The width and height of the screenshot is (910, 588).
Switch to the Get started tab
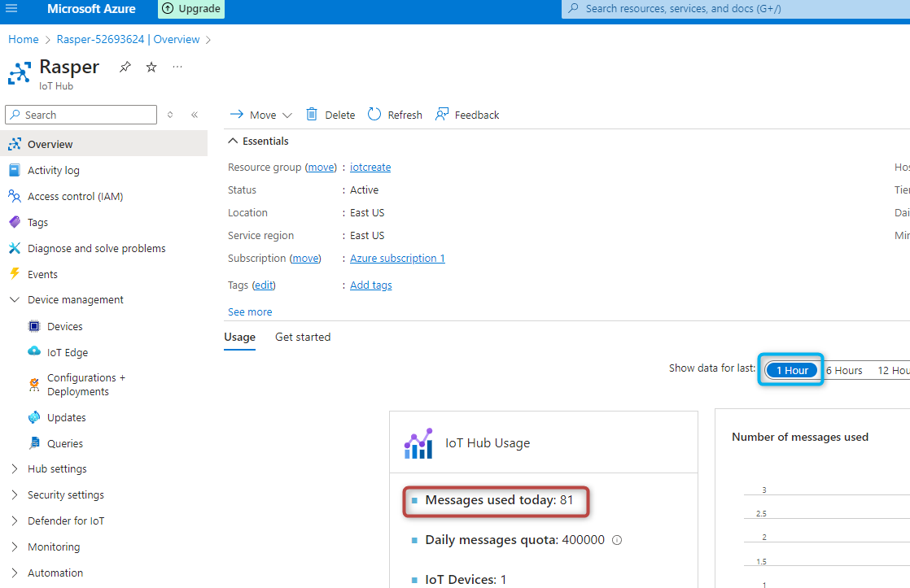(303, 338)
